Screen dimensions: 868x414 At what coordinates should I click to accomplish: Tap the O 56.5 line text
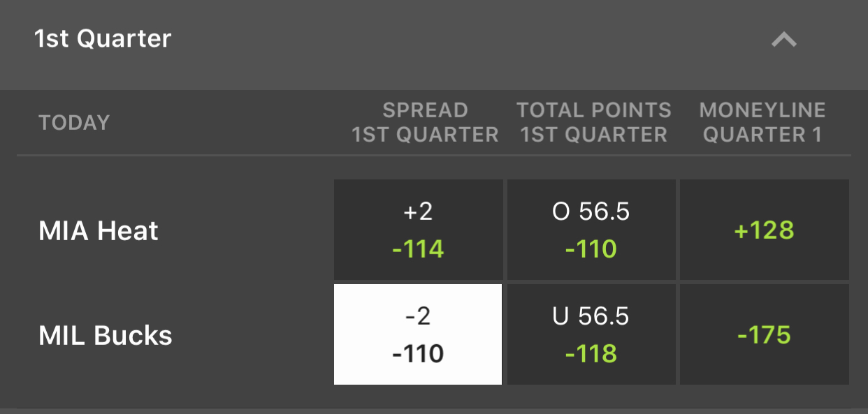pyautogui.click(x=591, y=212)
